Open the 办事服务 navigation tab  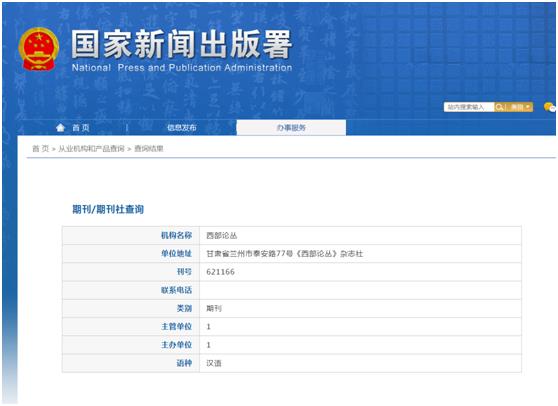tap(291, 128)
